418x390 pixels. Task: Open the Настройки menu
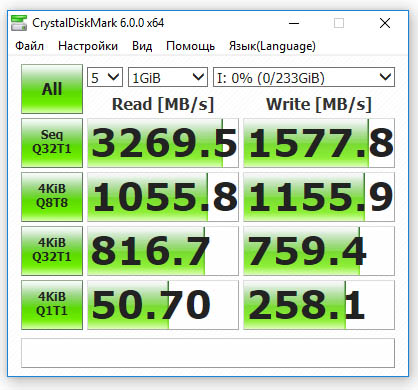pyautogui.click(x=88, y=46)
